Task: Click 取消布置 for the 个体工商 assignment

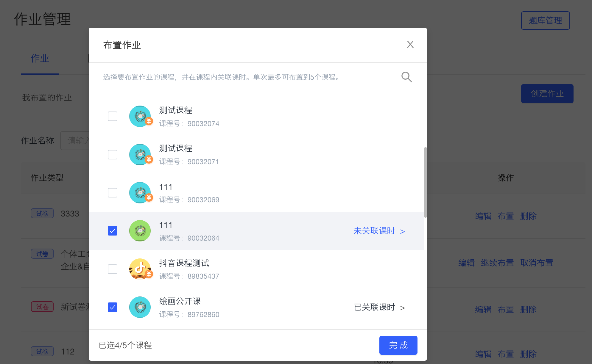Action: pyautogui.click(x=536, y=263)
